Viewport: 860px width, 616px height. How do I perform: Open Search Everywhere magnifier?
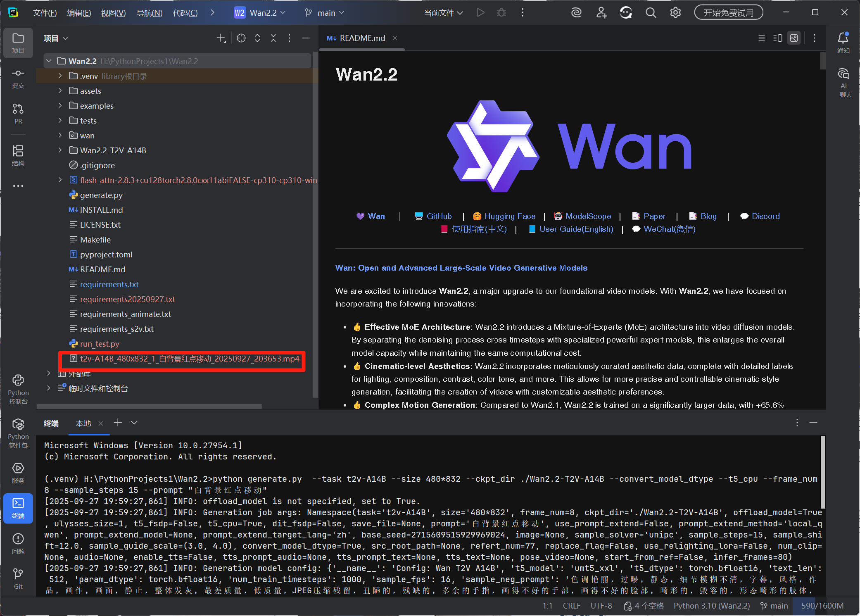coord(651,13)
